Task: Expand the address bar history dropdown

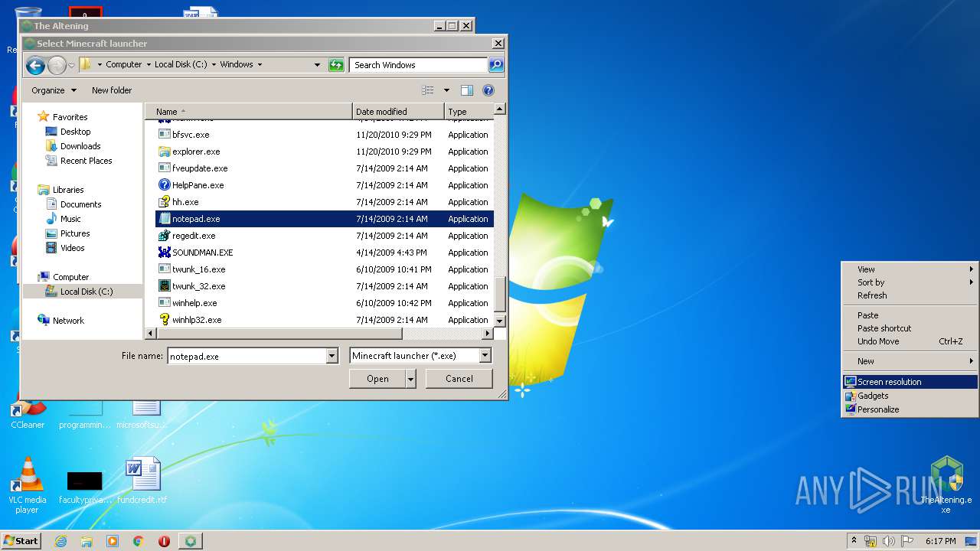Action: [317, 65]
